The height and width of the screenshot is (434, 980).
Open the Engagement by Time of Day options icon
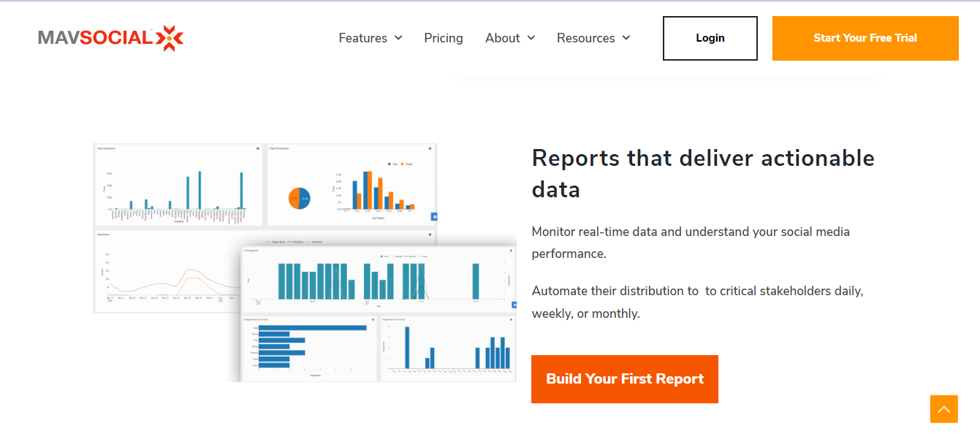click(x=512, y=319)
